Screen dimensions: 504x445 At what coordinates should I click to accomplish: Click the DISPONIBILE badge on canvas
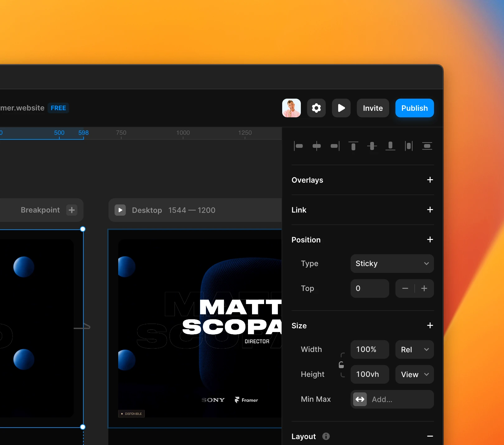pos(131,414)
